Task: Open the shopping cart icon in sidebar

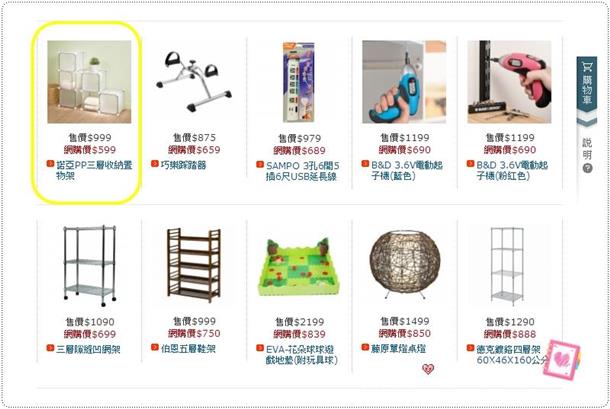Action: [x=587, y=67]
